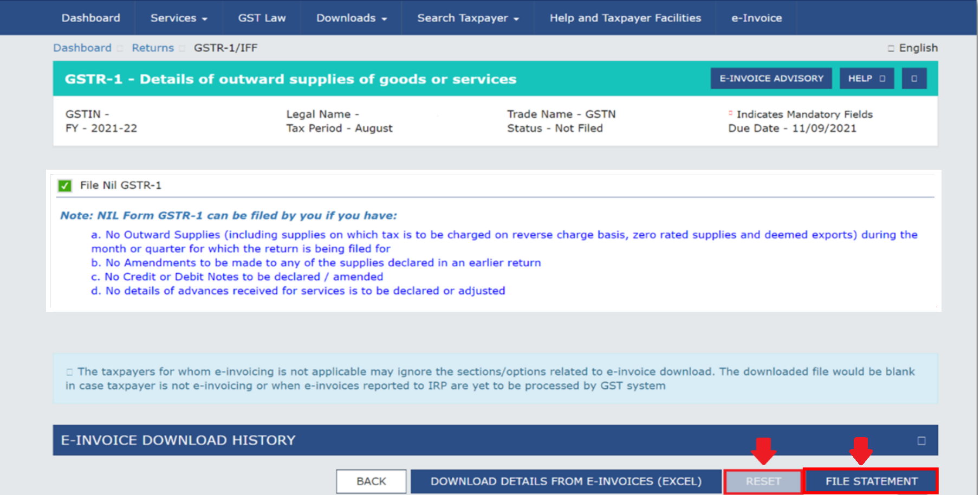Click the FILE STATEMENT button
980x495 pixels.
click(x=870, y=481)
